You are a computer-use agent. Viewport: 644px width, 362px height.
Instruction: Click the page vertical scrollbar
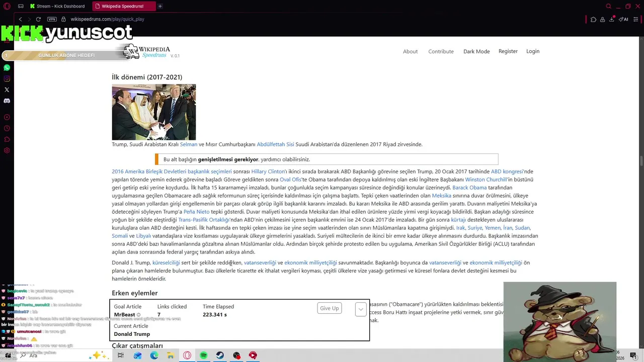click(640, 162)
